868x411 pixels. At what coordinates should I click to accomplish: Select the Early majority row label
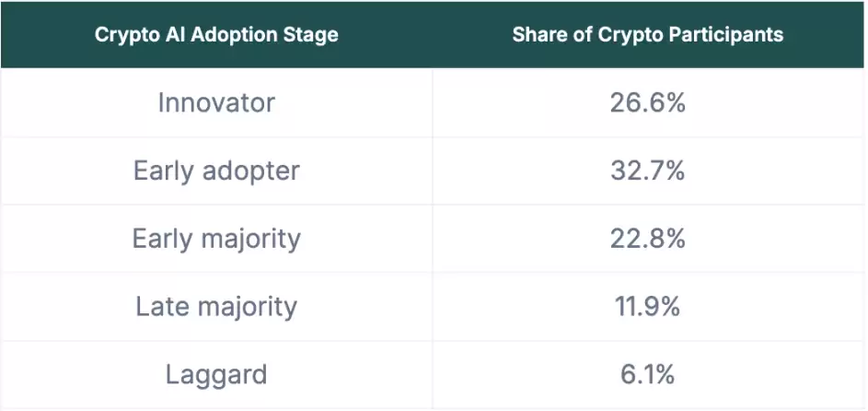[216, 239]
